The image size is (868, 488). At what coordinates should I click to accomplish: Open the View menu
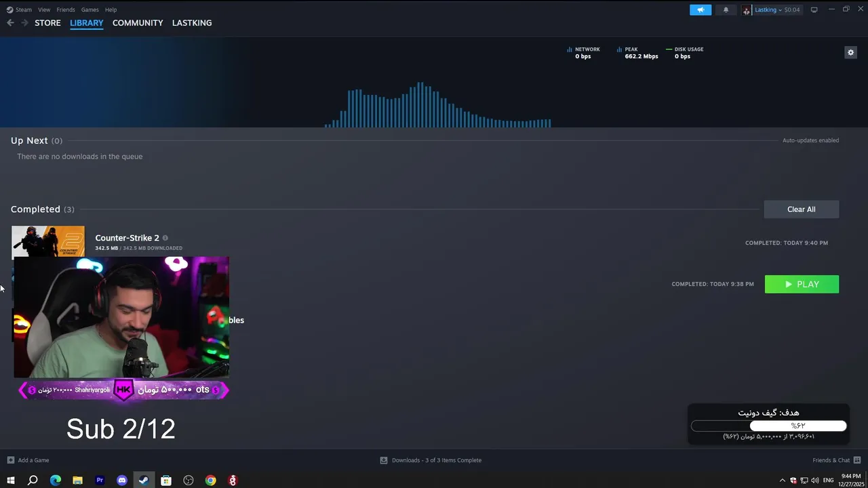coord(44,9)
